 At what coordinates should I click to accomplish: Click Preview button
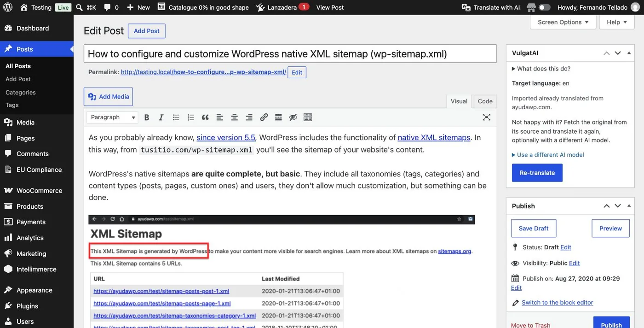610,228
